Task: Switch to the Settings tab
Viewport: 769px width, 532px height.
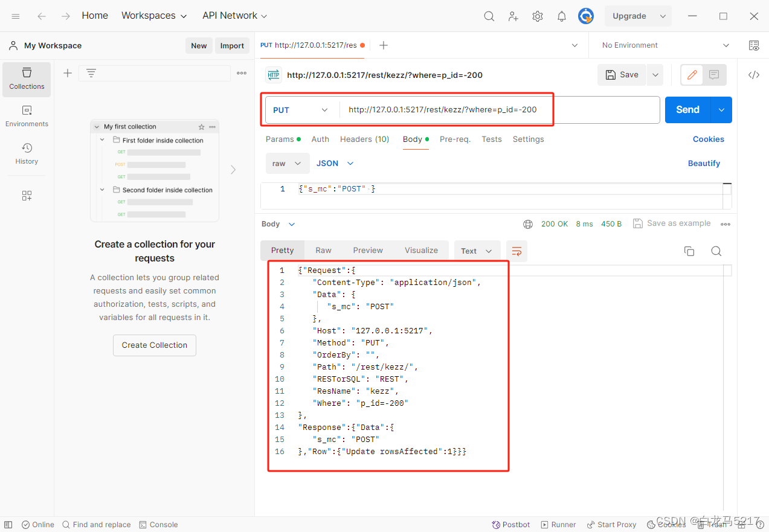Action: point(529,139)
